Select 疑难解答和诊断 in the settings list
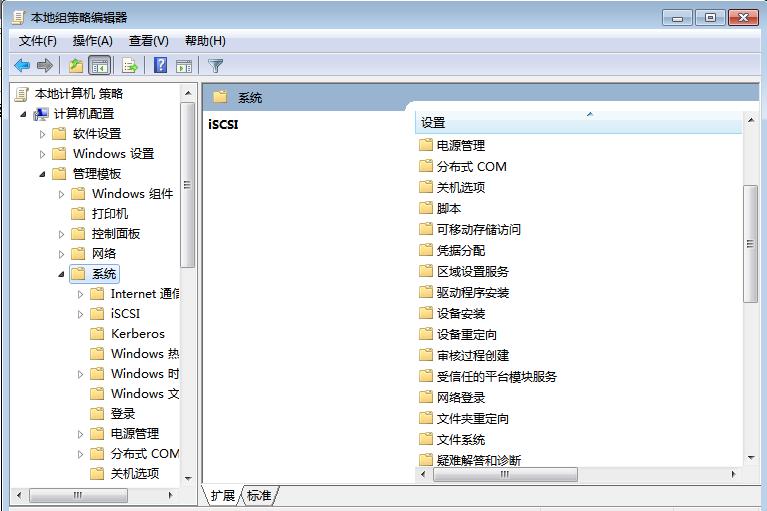Screen dimensions: 767x511 [x=478, y=460]
